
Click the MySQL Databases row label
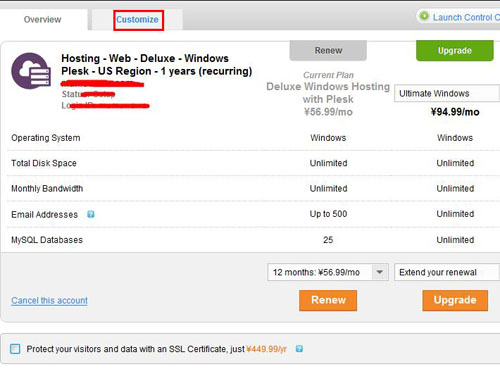47,240
